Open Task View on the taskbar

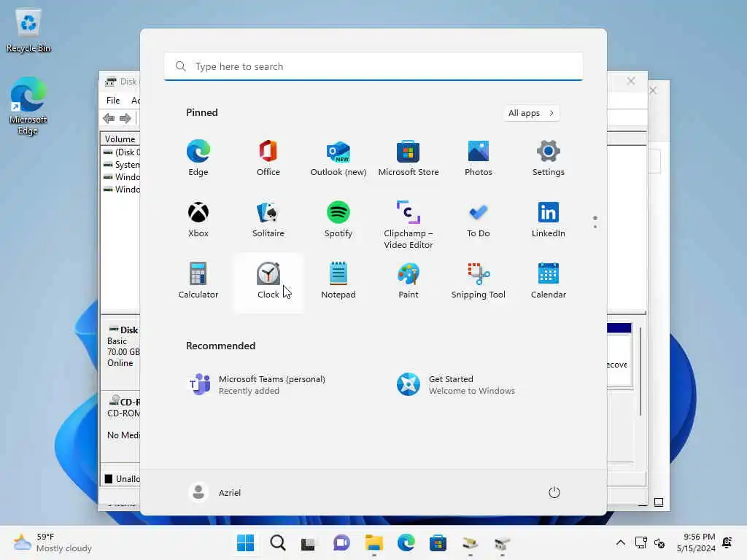[x=309, y=542]
